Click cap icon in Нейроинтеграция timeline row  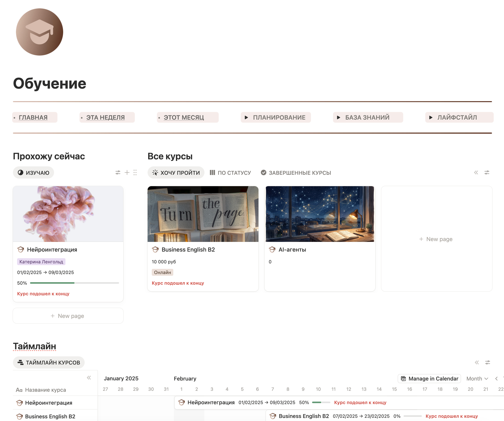[19, 403]
